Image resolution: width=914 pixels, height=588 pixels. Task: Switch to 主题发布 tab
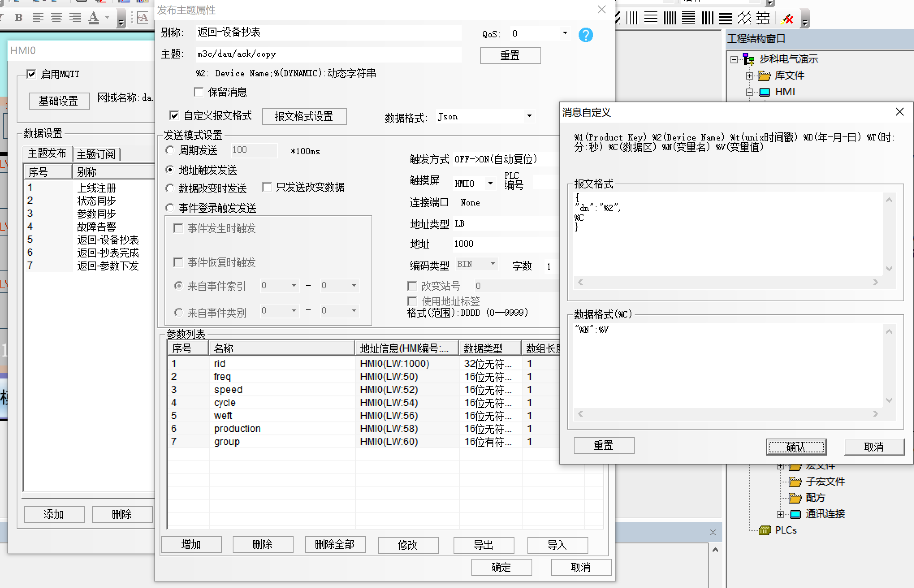click(47, 153)
